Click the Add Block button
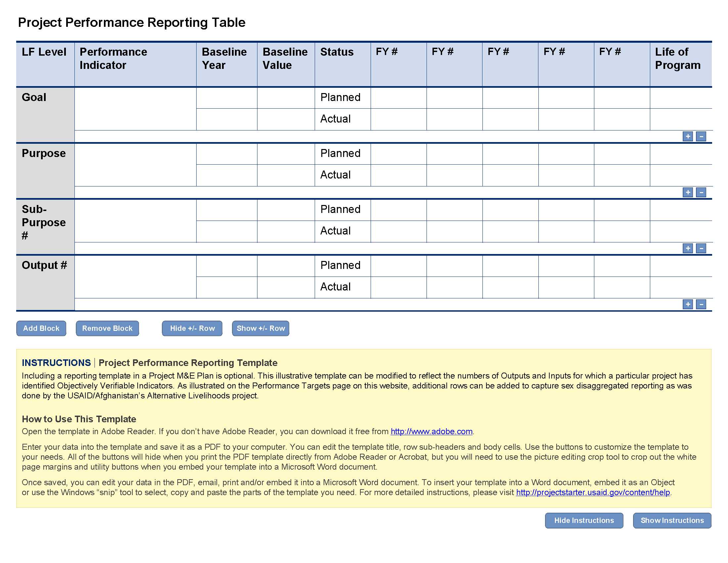The height and width of the screenshot is (563, 728). (40, 328)
